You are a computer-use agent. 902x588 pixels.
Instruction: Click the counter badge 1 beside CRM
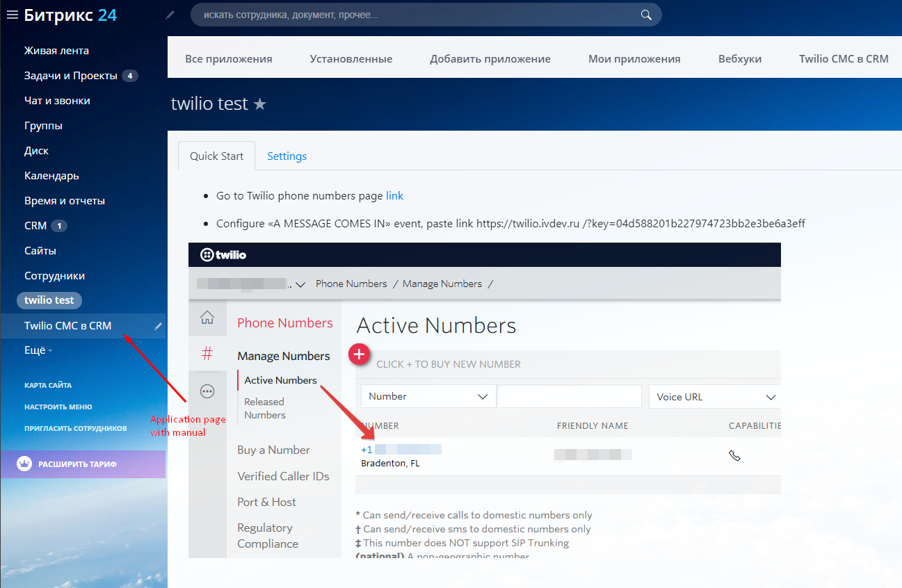(59, 226)
